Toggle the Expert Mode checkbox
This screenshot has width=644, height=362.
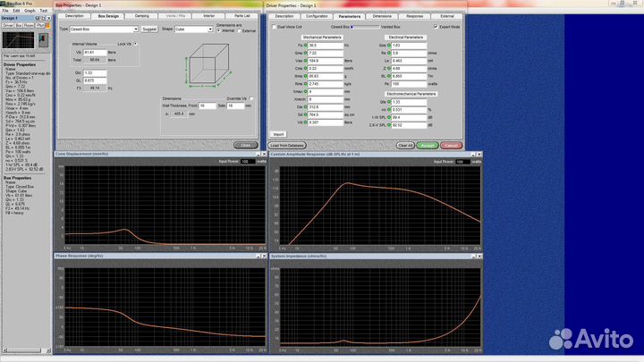point(434,27)
